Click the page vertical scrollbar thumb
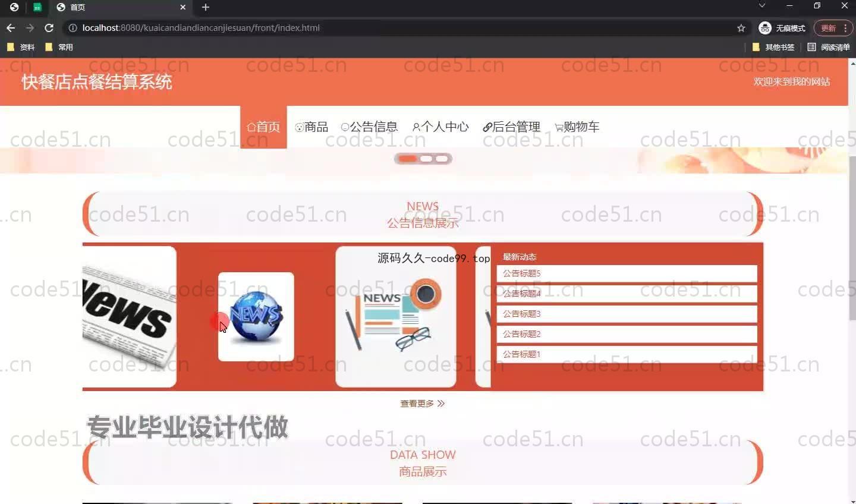The height and width of the screenshot is (504, 856). (852, 238)
